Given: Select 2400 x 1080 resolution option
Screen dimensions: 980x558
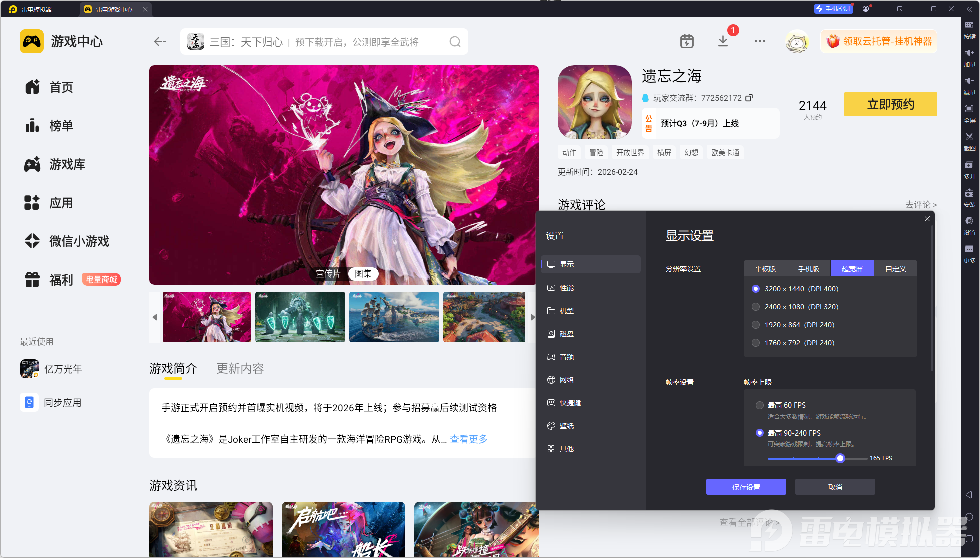Looking at the screenshot, I should click(x=756, y=307).
